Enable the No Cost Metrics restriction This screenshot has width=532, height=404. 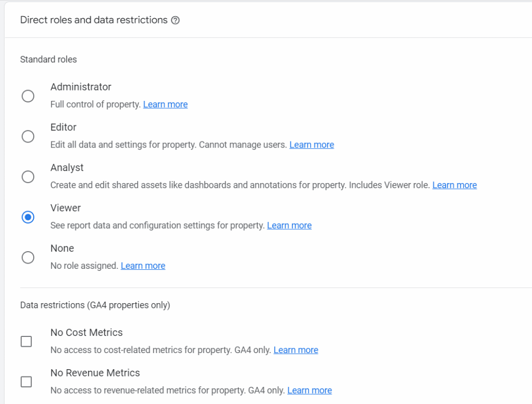26,342
